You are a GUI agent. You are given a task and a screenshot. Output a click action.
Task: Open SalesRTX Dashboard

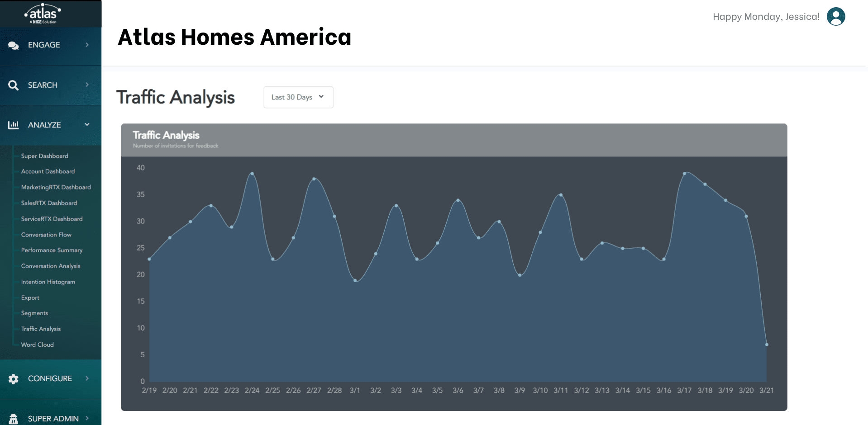tap(49, 203)
